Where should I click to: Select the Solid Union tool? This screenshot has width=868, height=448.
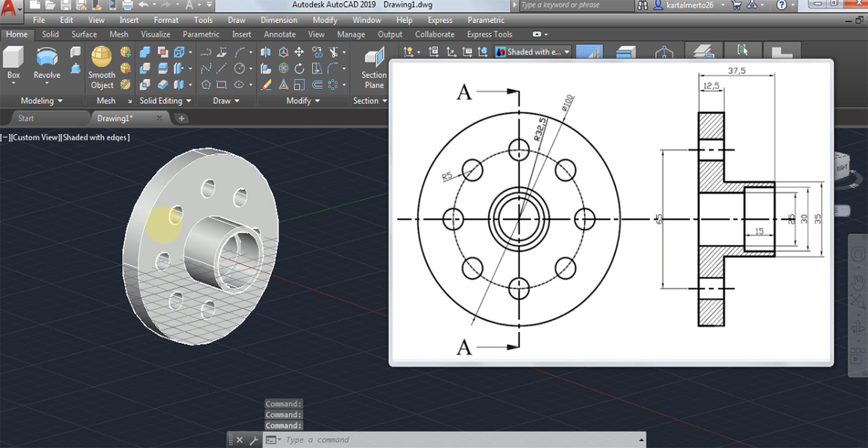145,52
